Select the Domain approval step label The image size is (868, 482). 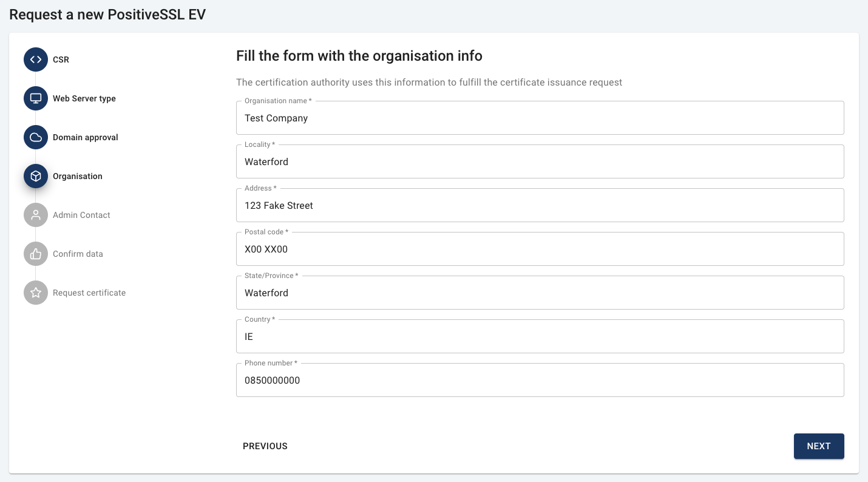(x=85, y=137)
